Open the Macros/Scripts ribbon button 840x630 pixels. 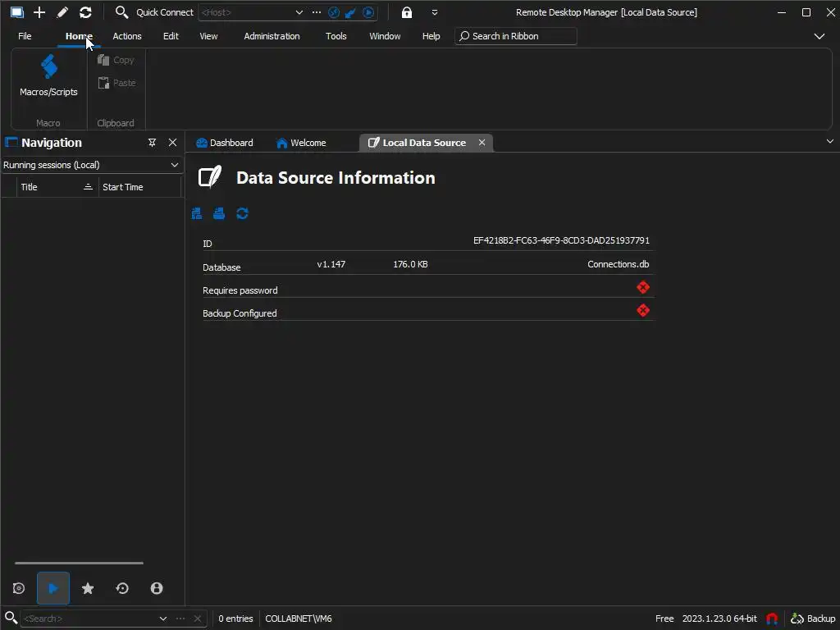click(x=48, y=77)
